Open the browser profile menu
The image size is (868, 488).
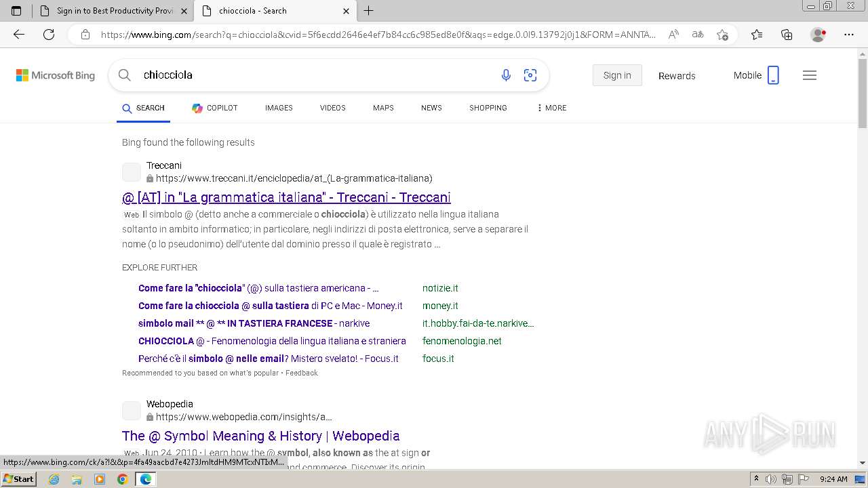tap(818, 35)
